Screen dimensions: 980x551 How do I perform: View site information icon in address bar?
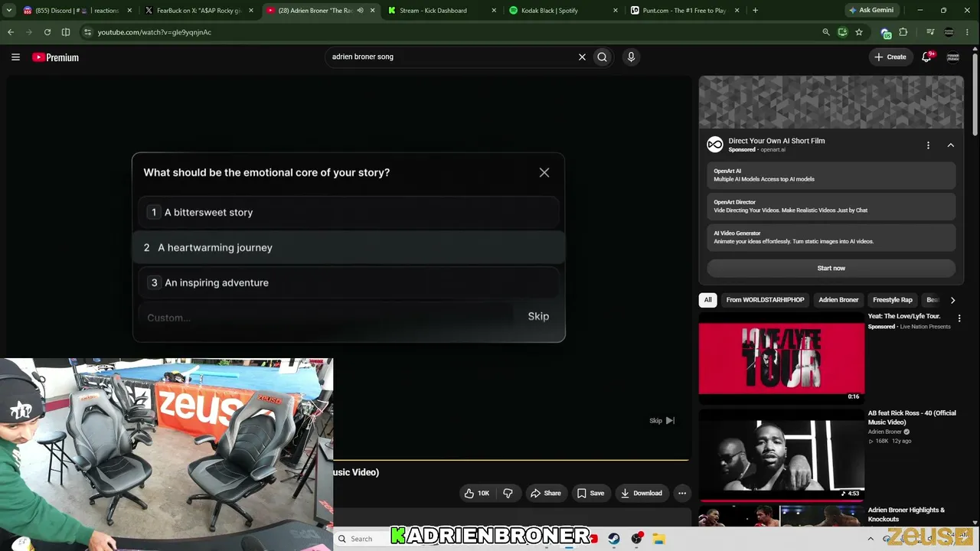(87, 32)
